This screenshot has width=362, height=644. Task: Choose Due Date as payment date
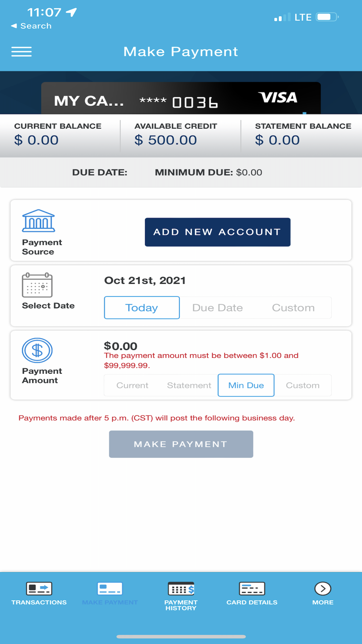tap(218, 308)
